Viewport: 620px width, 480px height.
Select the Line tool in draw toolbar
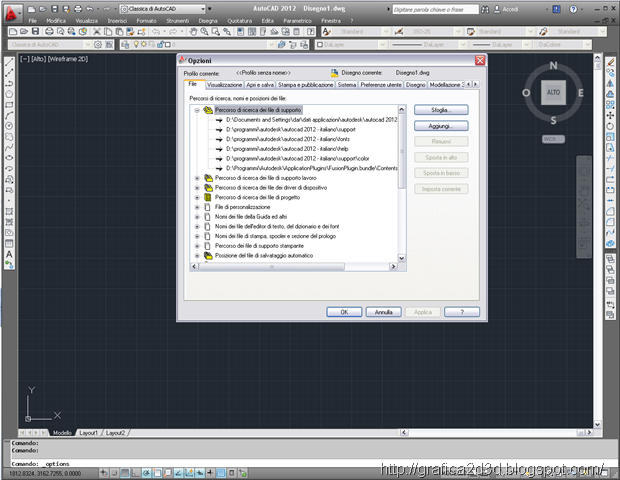pos(9,62)
